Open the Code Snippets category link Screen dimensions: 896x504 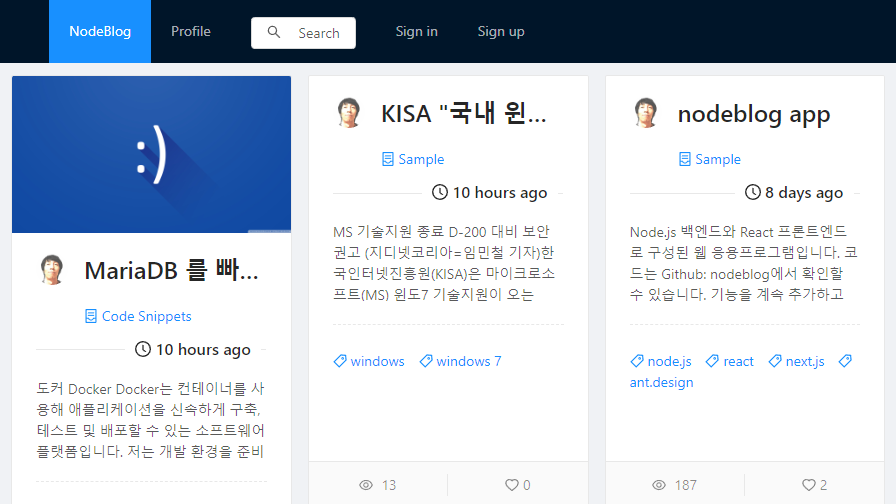coord(146,316)
